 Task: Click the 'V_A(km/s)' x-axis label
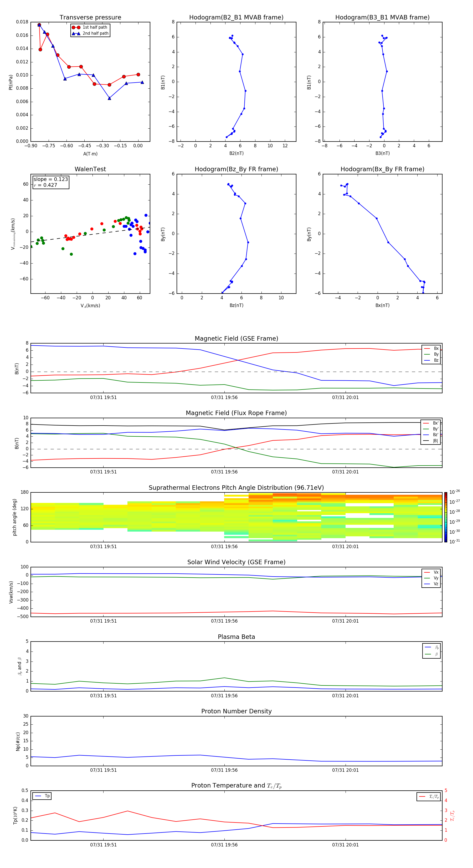tap(90, 306)
